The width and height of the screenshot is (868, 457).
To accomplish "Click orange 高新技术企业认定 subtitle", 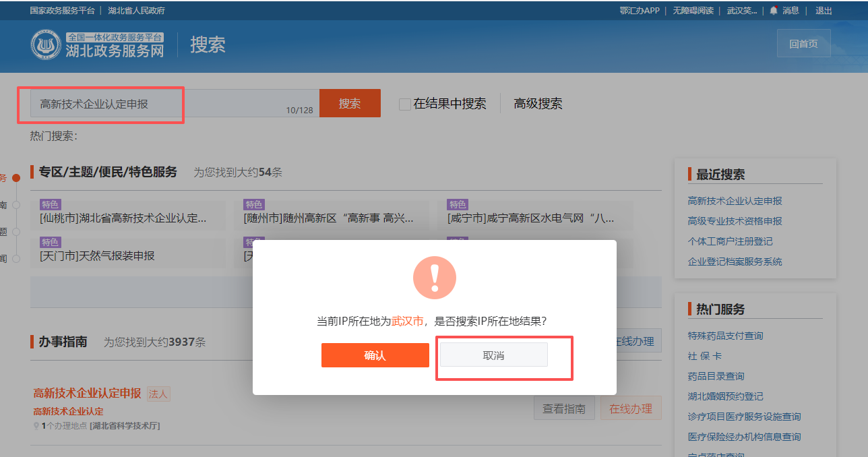I will [x=68, y=411].
